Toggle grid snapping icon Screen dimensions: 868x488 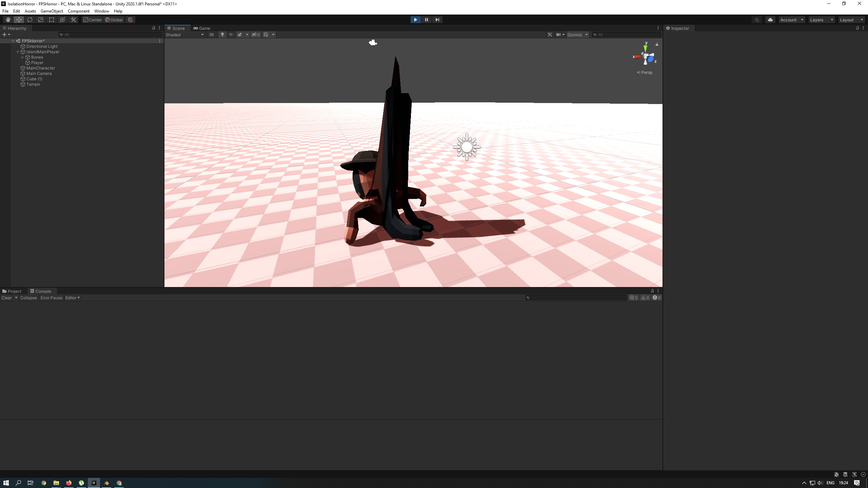coord(130,20)
